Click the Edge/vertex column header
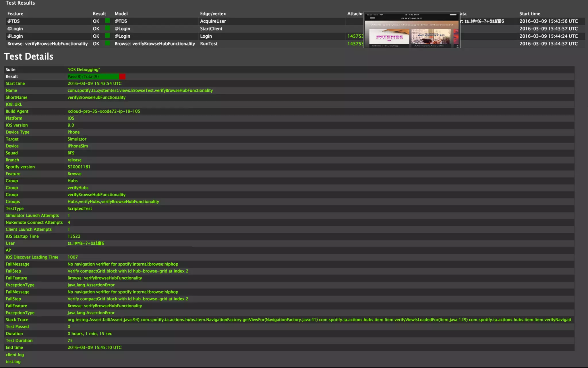588x368 pixels. pos(213,14)
